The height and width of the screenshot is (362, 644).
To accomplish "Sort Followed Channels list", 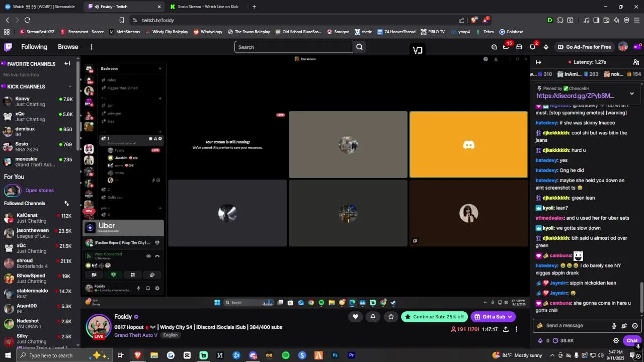I will pos(66,204).
